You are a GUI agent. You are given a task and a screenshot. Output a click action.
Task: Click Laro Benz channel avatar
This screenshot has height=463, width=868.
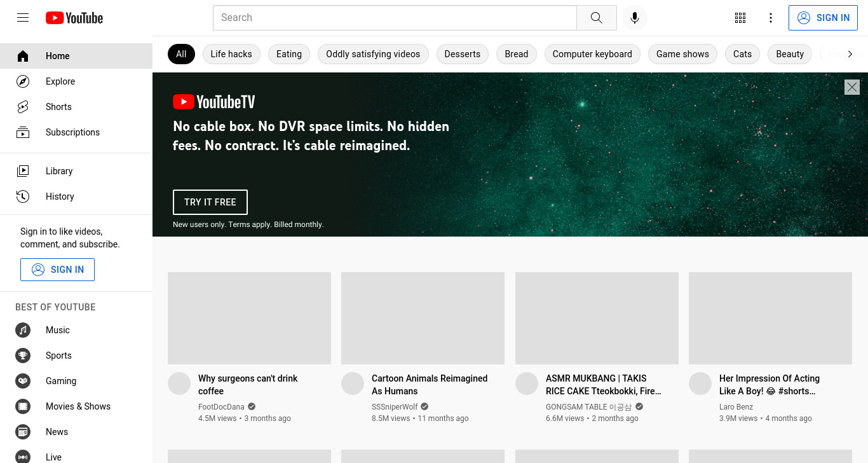point(700,384)
